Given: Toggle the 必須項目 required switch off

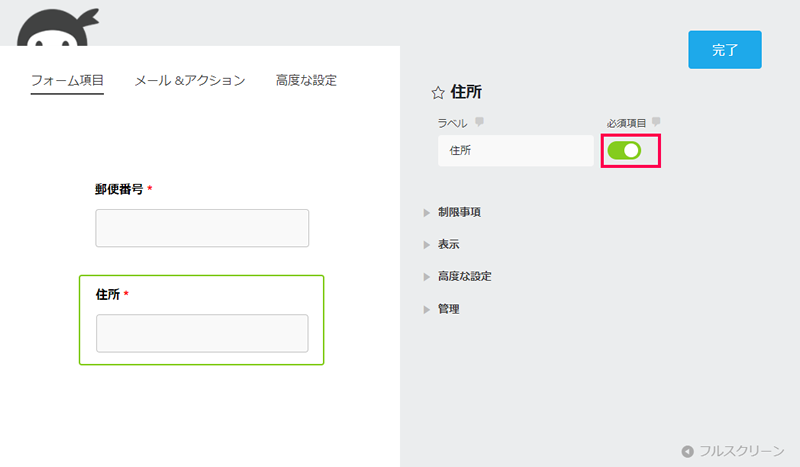Looking at the screenshot, I should point(624,151).
